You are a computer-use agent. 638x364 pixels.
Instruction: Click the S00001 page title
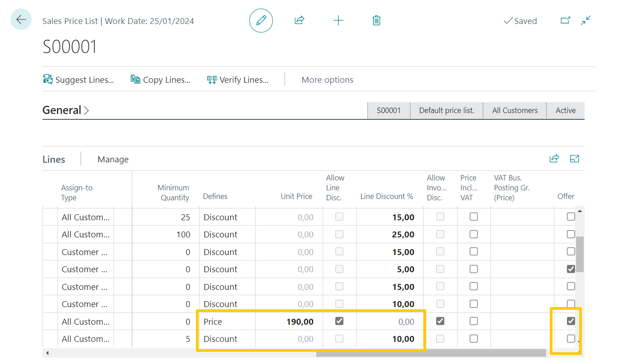[70, 47]
